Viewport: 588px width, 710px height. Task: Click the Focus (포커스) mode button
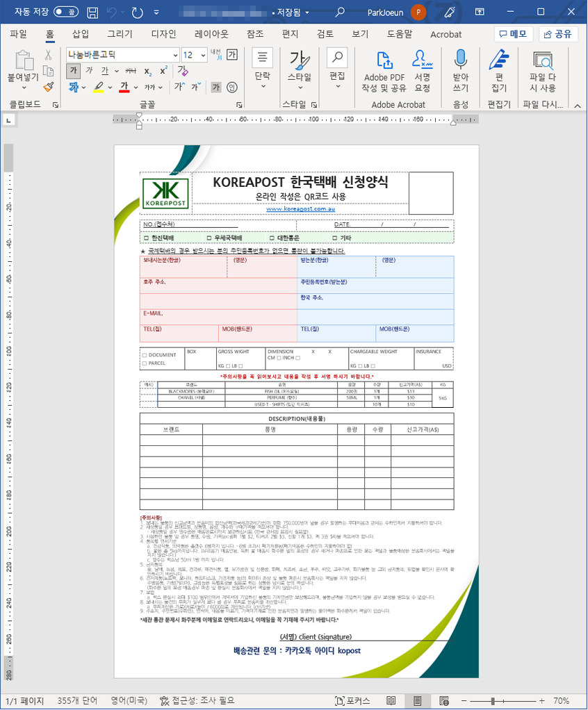(352, 700)
